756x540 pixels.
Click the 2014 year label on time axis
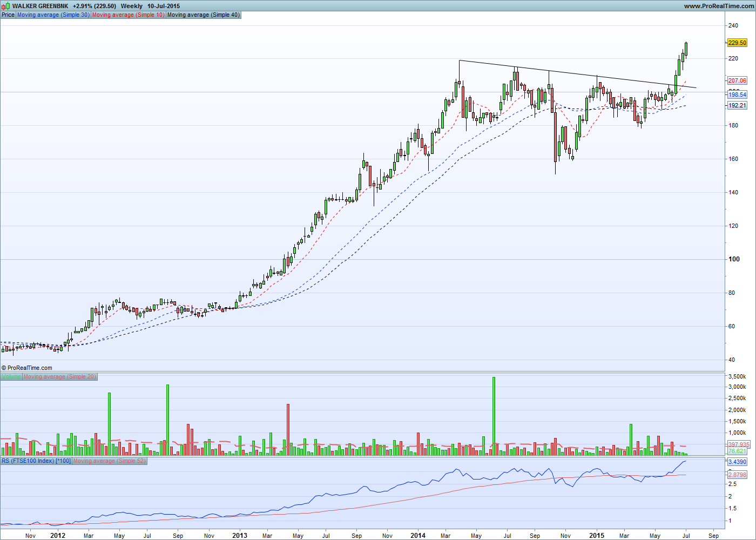pyautogui.click(x=418, y=536)
